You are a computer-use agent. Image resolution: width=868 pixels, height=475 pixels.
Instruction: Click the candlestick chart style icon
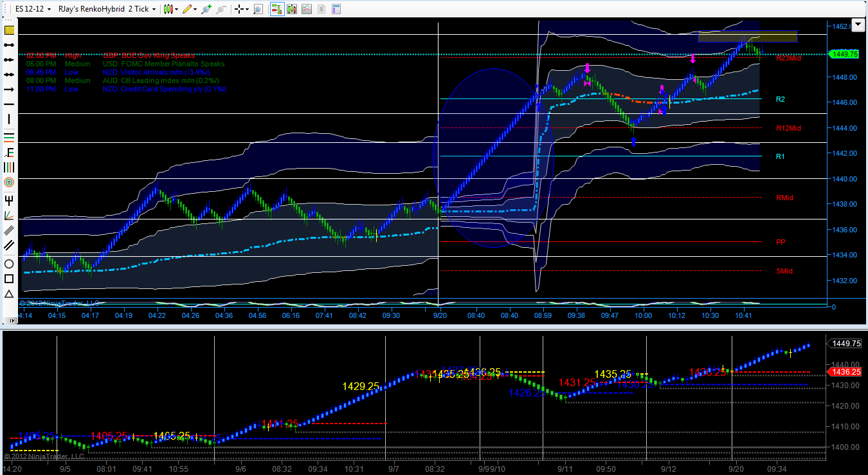[168, 9]
